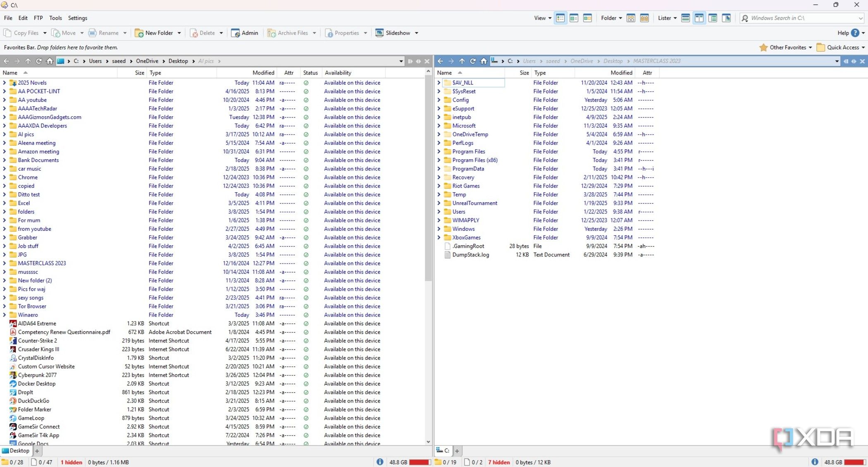This screenshot has height=467, width=868.
Task: Open the left pane path history dropdown
Action: [401, 61]
